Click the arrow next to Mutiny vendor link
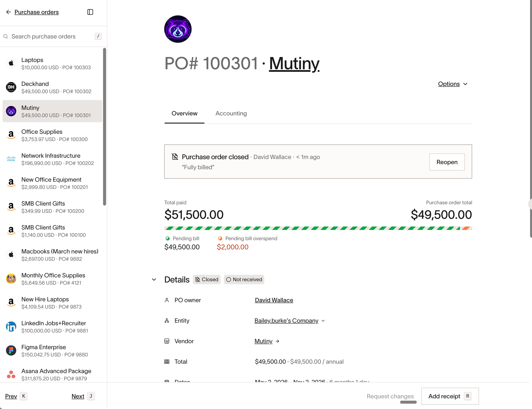The width and height of the screenshot is (532, 409). (277, 341)
